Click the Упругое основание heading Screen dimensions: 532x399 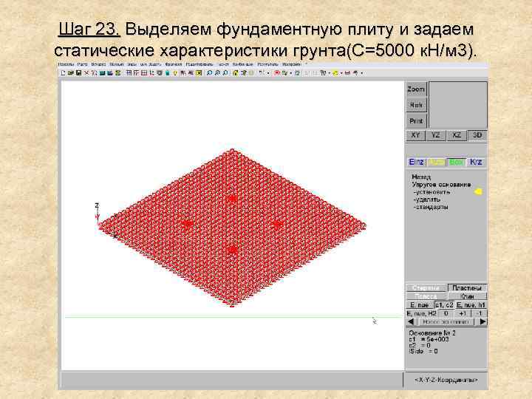[x=441, y=185]
